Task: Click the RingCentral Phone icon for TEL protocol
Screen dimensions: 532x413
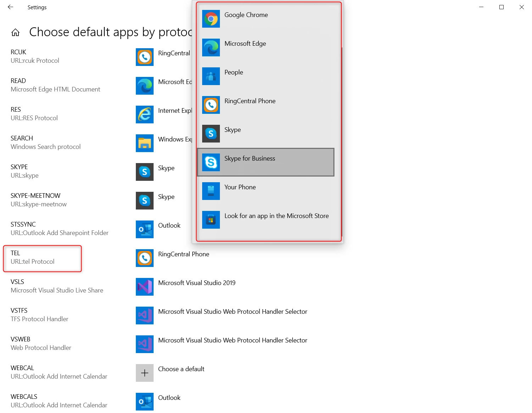Action: (x=145, y=258)
